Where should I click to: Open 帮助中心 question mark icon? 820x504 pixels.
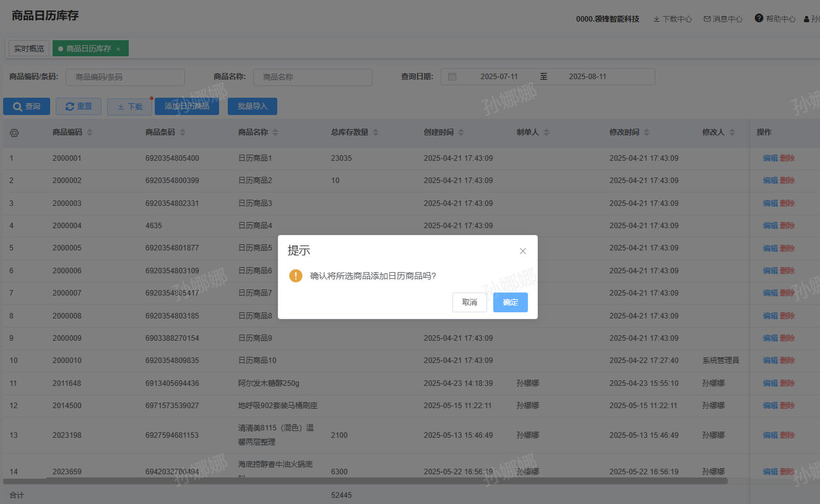click(x=759, y=19)
